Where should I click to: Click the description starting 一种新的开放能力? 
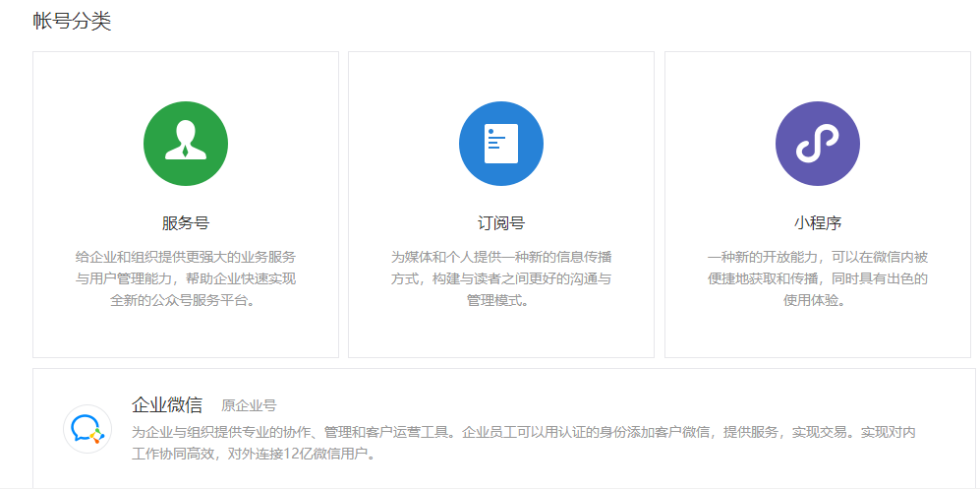pos(818,278)
